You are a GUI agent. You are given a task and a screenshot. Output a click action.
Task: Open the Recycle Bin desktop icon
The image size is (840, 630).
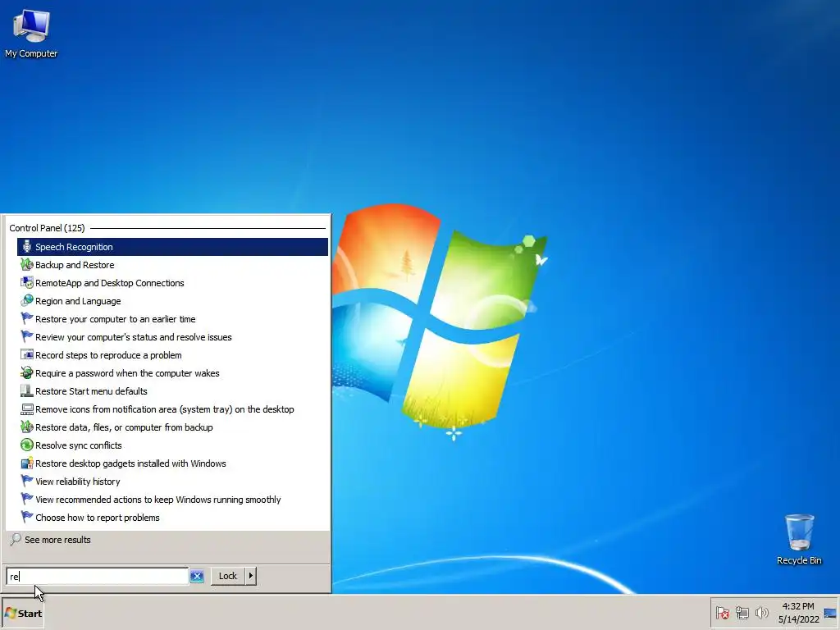(799, 539)
